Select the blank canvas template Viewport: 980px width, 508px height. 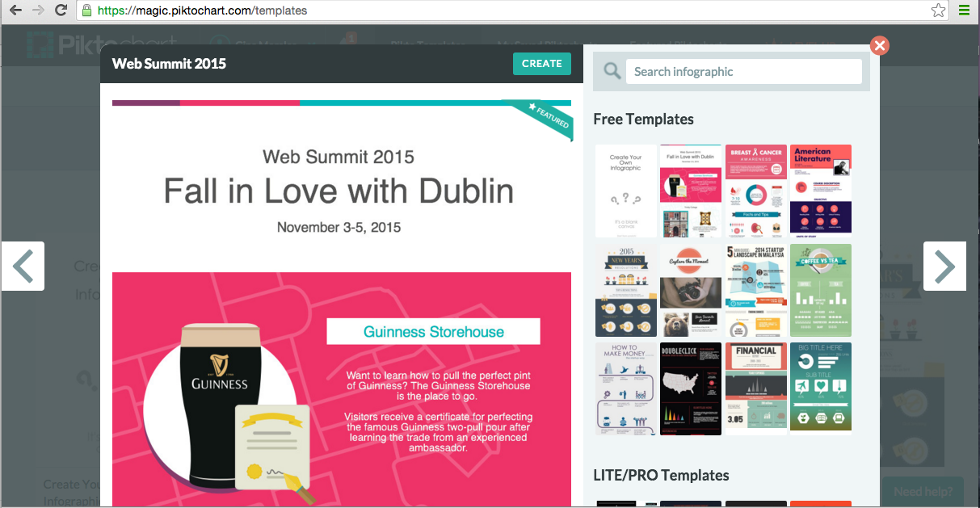click(x=626, y=191)
